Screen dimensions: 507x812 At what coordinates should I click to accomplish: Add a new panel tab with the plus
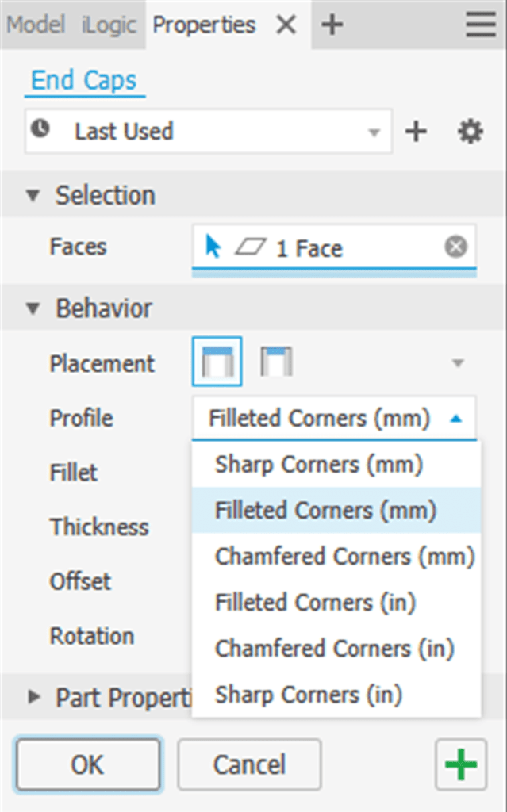(332, 25)
